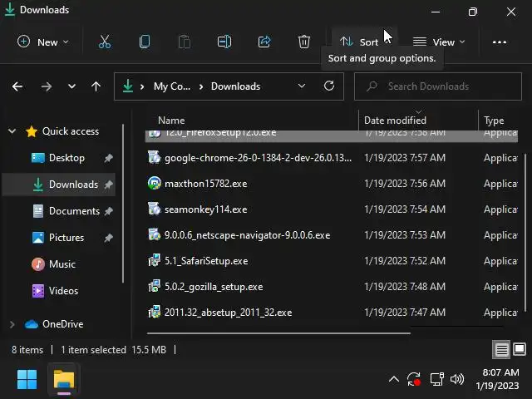Viewport: 532px width, 399px height.
Task: Show hidden system tray icons
Action: pyautogui.click(x=393, y=379)
